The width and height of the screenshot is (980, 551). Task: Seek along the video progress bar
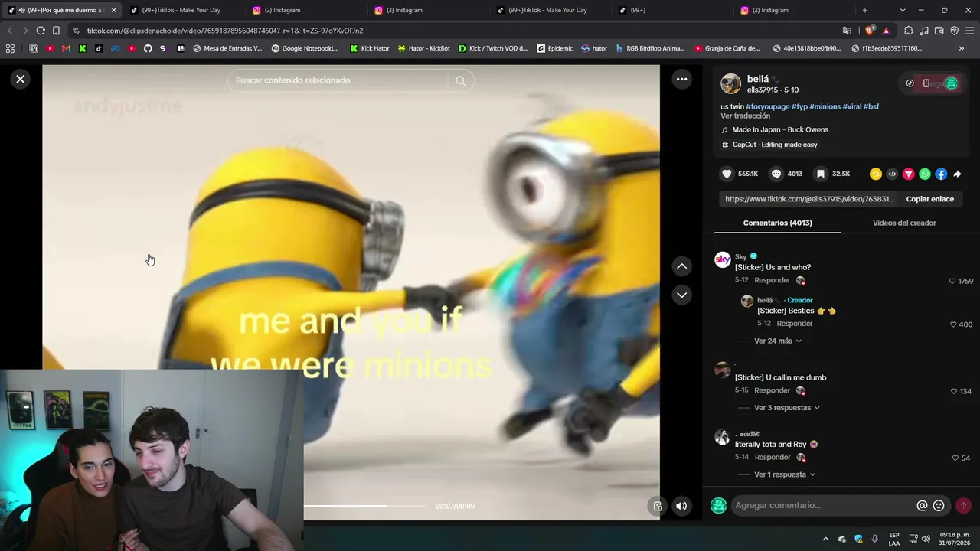pyautogui.click(x=364, y=506)
